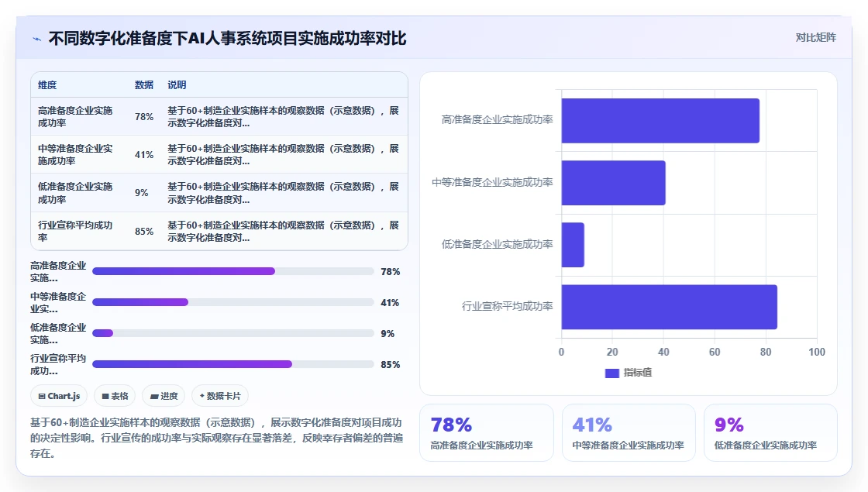Click the 9% data card
The width and height of the screenshot is (868, 492).
click(770, 433)
